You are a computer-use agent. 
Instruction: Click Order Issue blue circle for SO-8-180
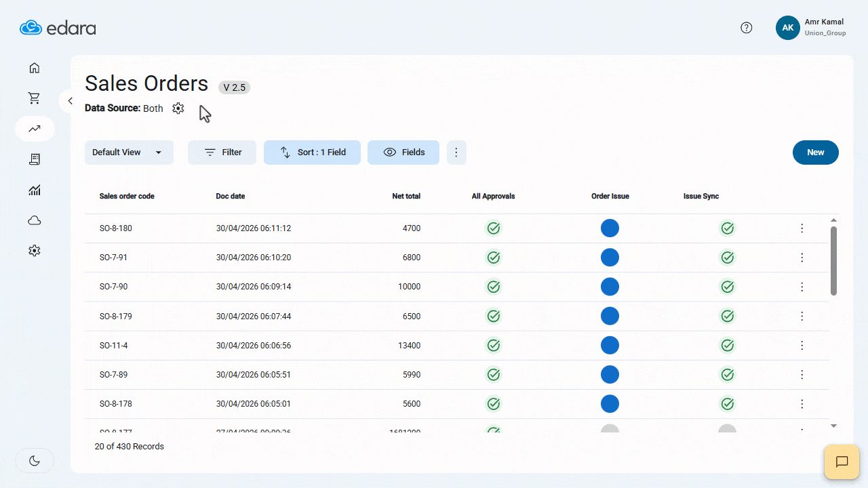click(x=610, y=228)
